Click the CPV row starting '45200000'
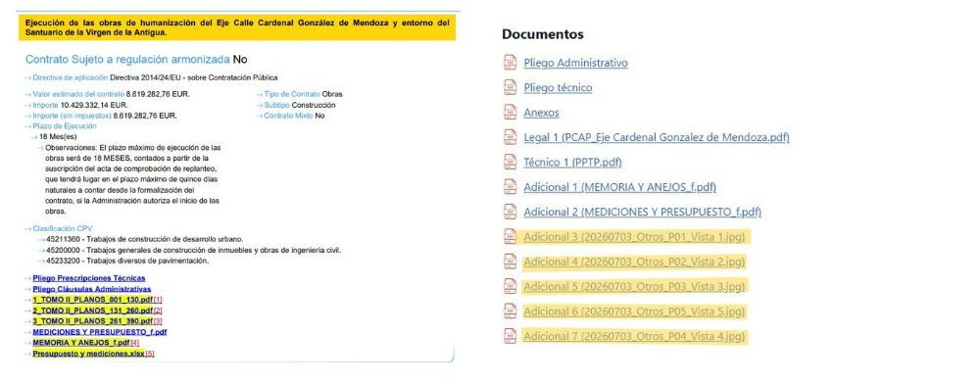 point(193,251)
